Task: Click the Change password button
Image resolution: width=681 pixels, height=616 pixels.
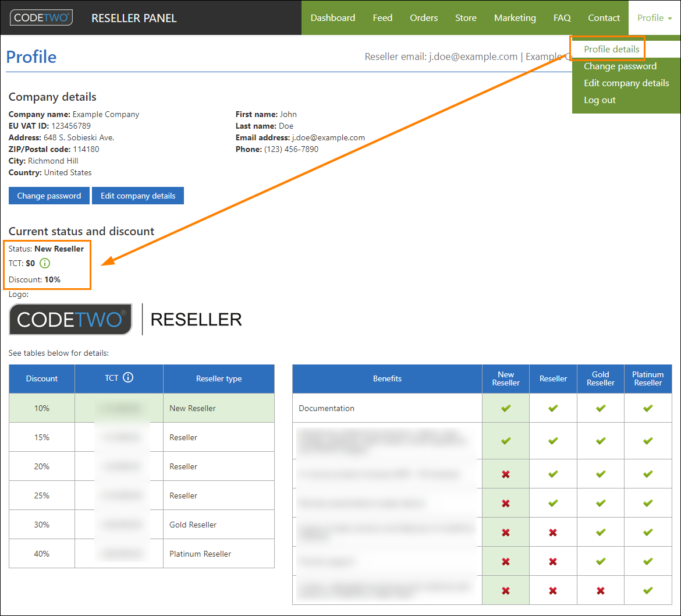Action: pyautogui.click(x=49, y=196)
